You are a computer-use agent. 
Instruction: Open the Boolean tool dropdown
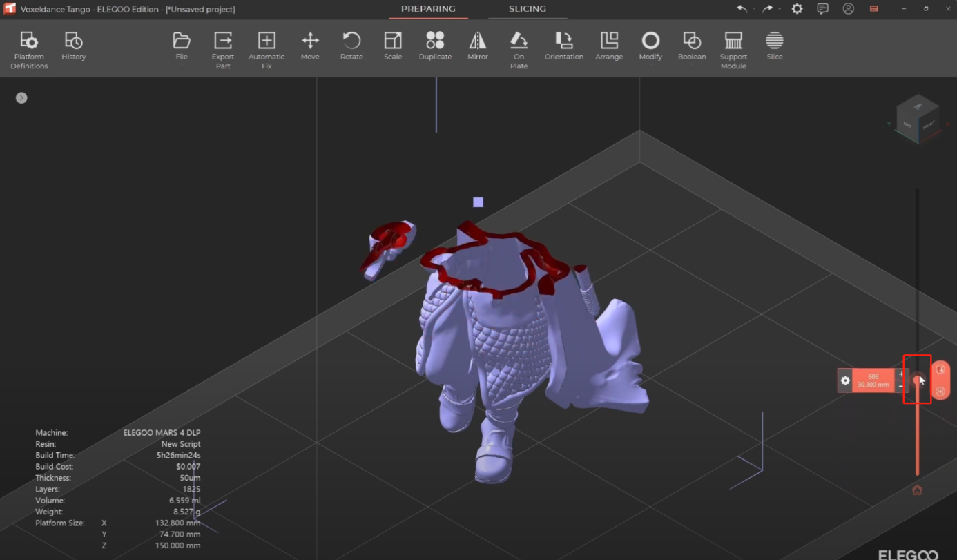[692, 46]
